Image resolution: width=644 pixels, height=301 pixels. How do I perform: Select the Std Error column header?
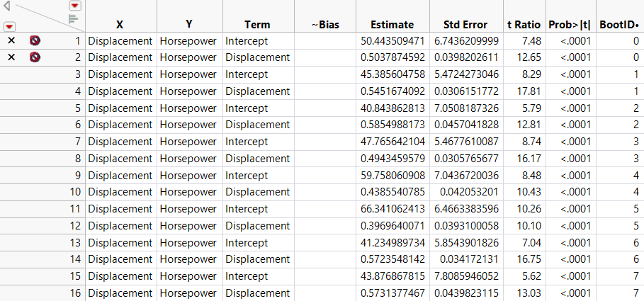click(465, 24)
